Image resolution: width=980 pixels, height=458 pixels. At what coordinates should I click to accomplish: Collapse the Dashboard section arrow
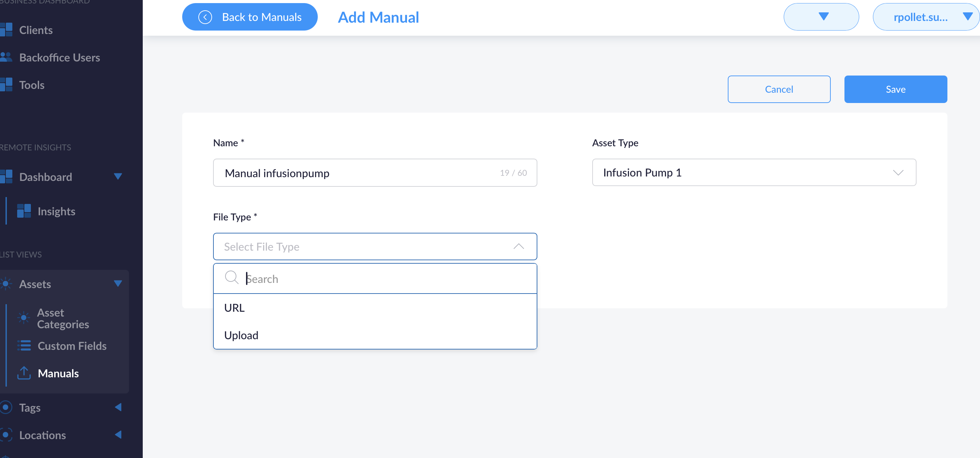[x=118, y=176]
